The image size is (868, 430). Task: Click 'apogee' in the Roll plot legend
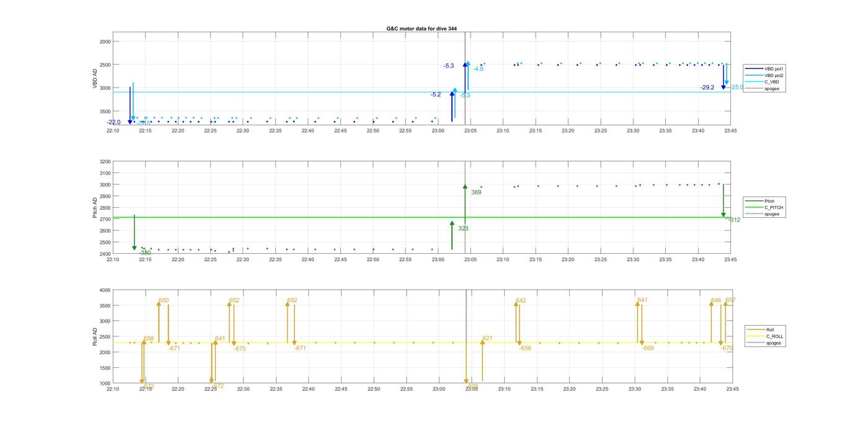point(764,343)
